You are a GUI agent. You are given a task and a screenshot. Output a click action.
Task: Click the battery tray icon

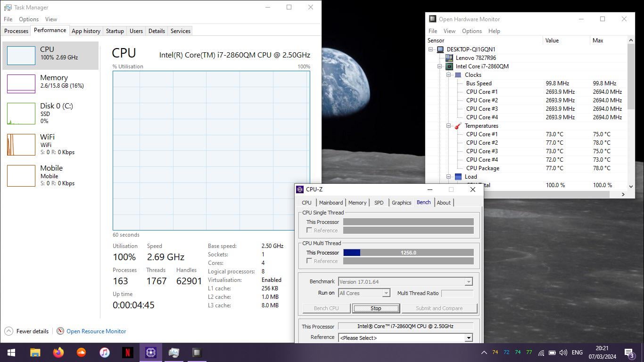[x=552, y=353]
